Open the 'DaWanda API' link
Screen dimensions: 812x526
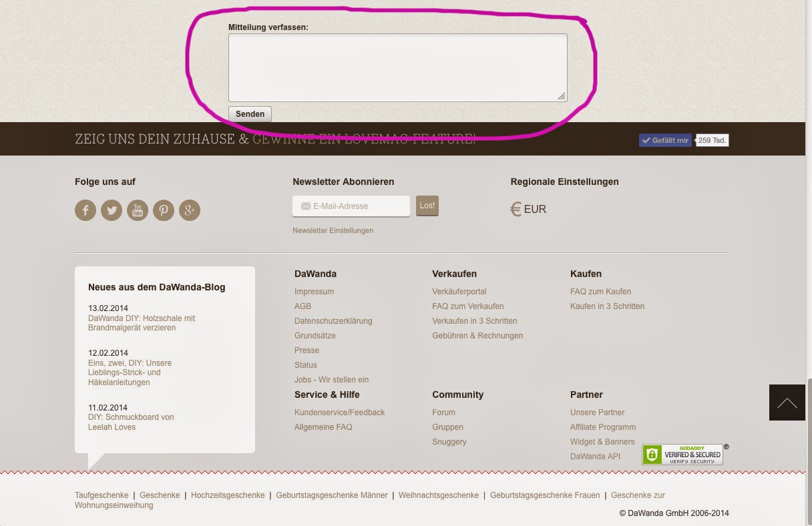pos(595,457)
